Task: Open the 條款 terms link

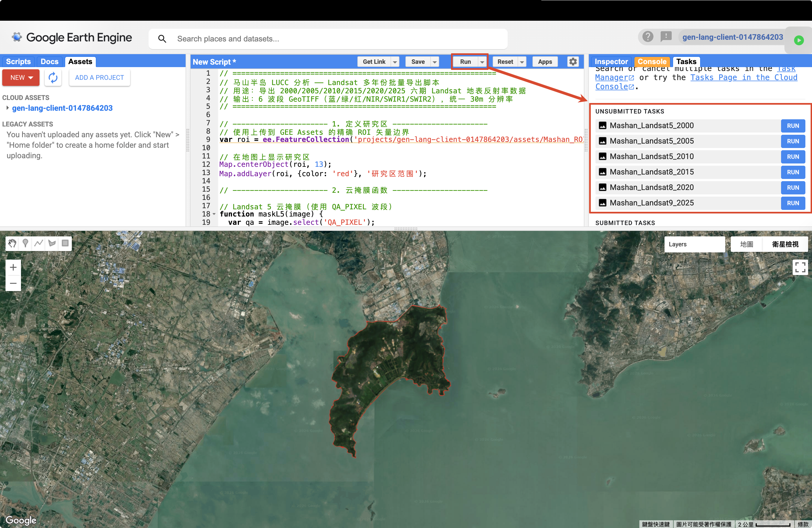Action: pos(803,524)
